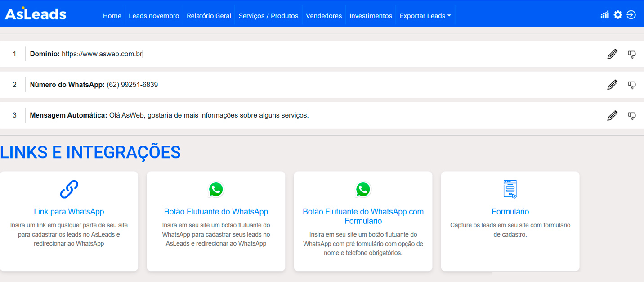This screenshot has width=644, height=282.
Task: Click the logout arrow icon
Action: (x=631, y=15)
